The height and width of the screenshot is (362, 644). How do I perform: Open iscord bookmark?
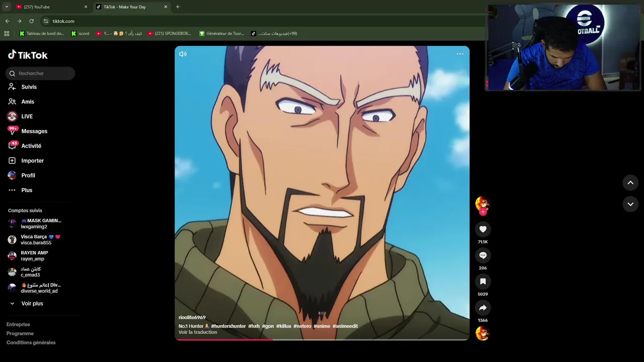click(80, 34)
